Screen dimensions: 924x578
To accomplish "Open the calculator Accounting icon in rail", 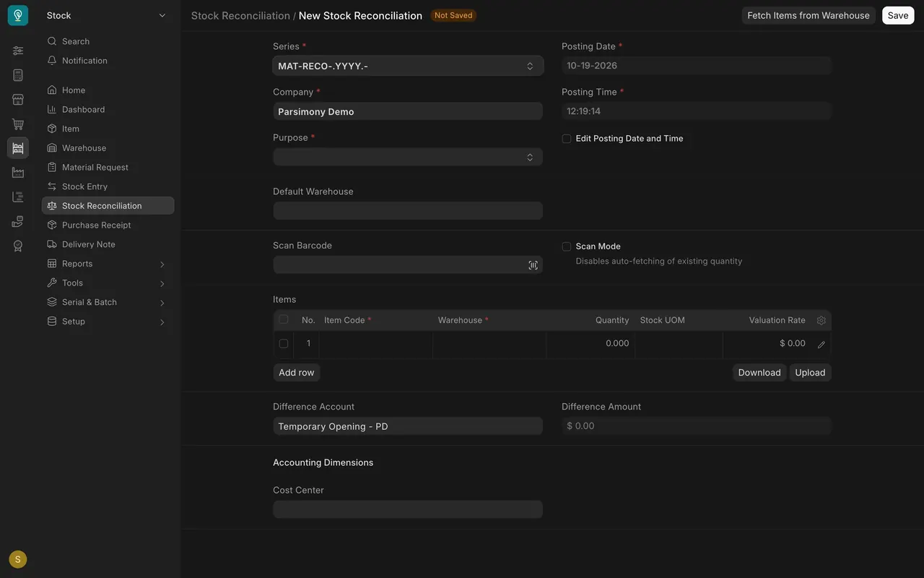I will (18, 75).
